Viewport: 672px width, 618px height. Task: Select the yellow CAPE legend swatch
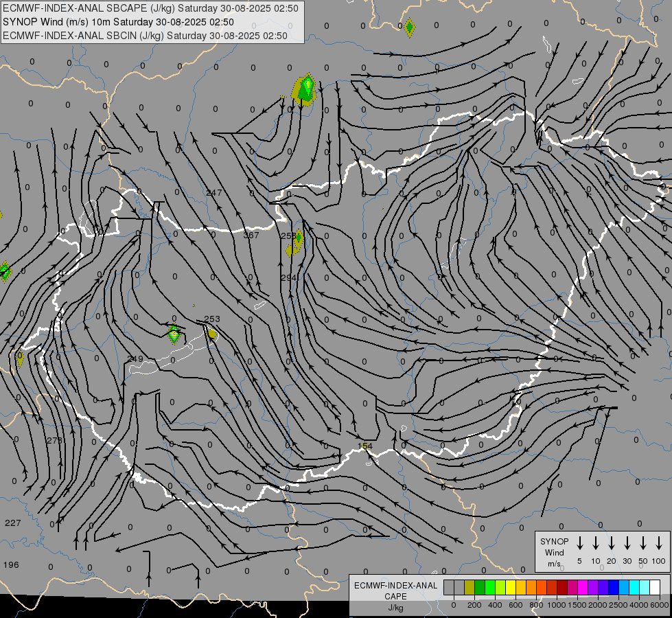[511, 588]
